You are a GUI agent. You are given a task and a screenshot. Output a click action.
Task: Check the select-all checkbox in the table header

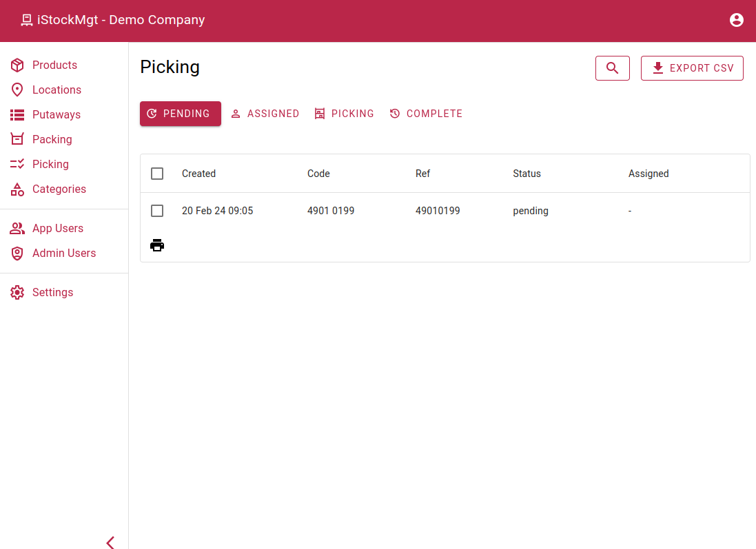pos(157,174)
